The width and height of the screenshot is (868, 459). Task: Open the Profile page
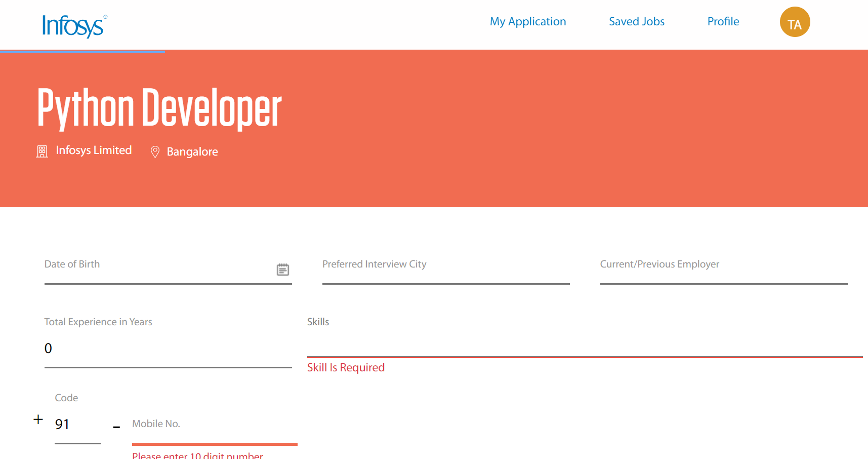(723, 21)
